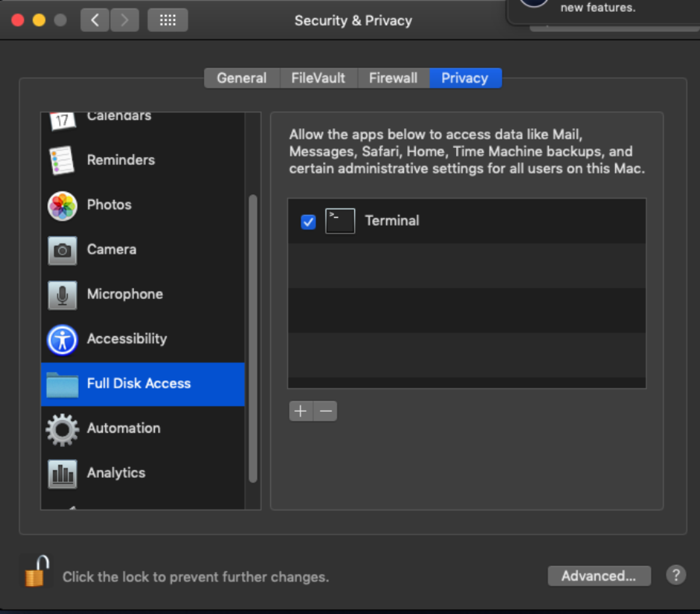Click the 'Click the lock to prevent further changes' text

click(x=196, y=577)
